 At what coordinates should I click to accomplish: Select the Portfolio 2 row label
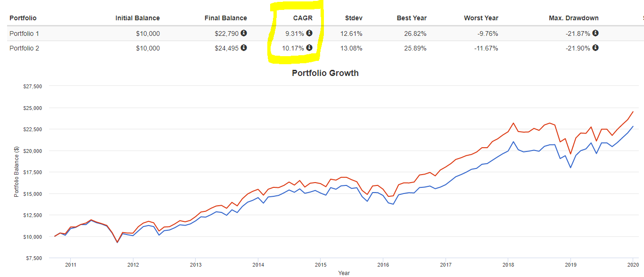(x=24, y=48)
